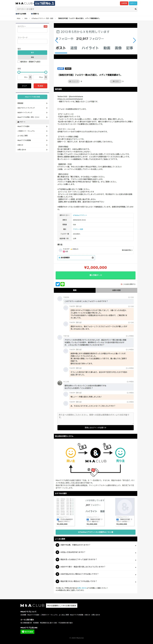153x644 pixels.
Task: Click たこぶえ user avatar in questions
Action: [60, 383]
